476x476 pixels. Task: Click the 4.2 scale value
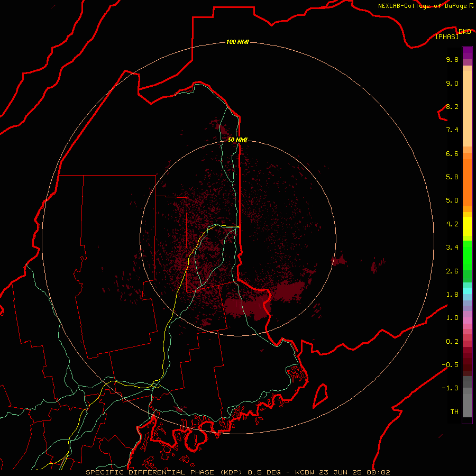point(452,224)
